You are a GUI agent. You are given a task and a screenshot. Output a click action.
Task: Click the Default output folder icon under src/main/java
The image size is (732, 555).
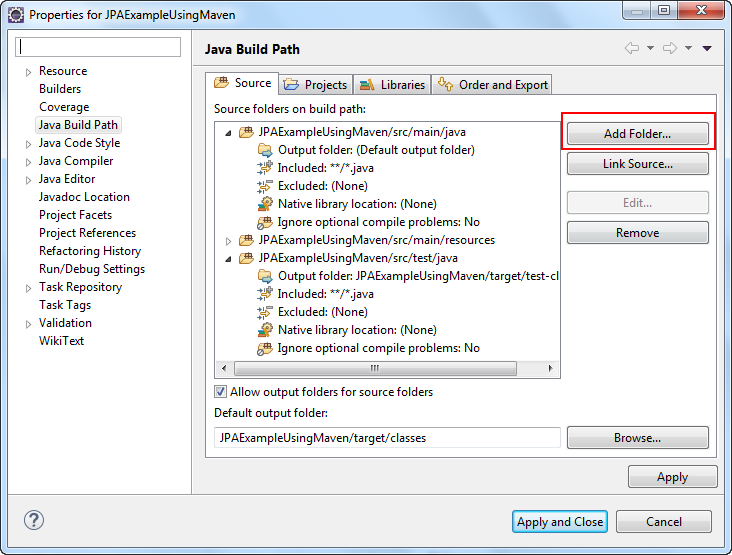265,150
